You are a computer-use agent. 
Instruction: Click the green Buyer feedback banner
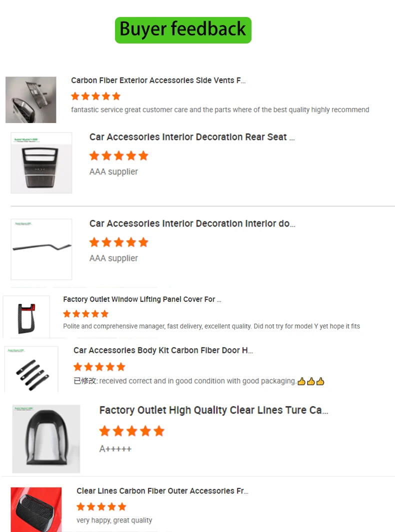click(183, 30)
